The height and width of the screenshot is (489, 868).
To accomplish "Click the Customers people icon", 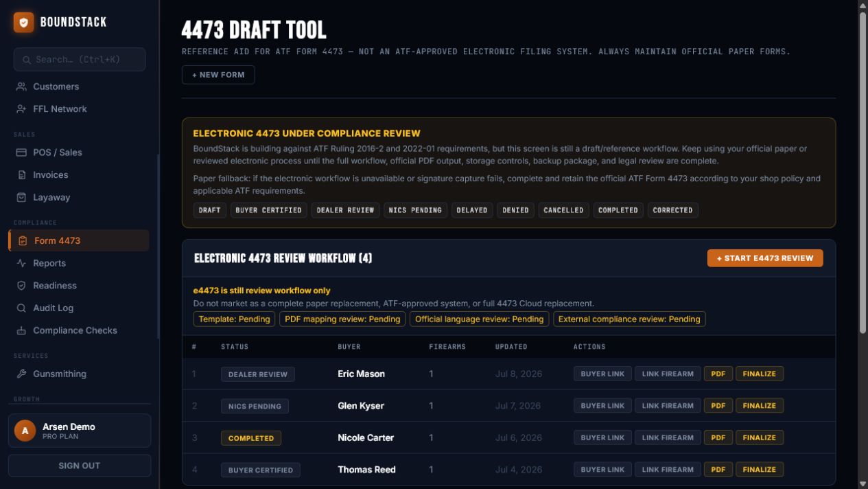I will pyautogui.click(x=21, y=87).
